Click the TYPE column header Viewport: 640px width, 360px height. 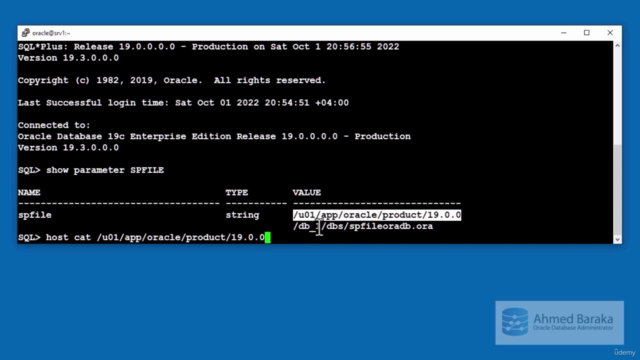[237, 192]
